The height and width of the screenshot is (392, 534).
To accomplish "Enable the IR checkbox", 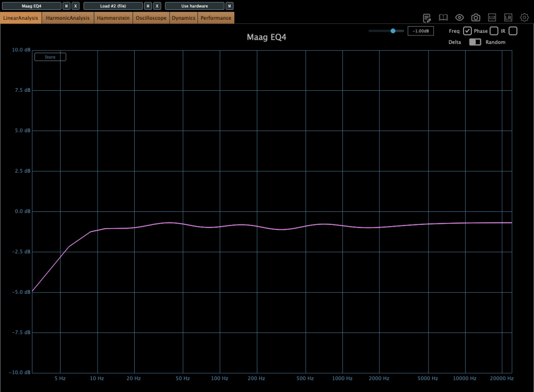I will click(513, 31).
